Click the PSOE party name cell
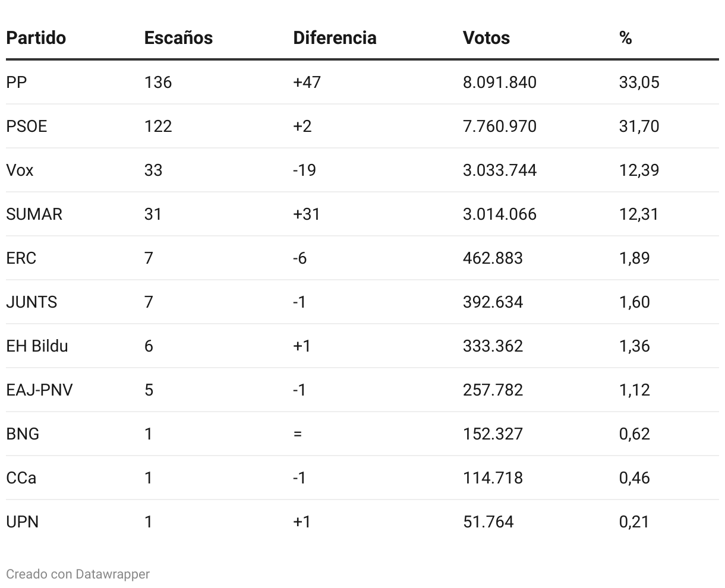The width and height of the screenshot is (725, 588). (x=26, y=126)
